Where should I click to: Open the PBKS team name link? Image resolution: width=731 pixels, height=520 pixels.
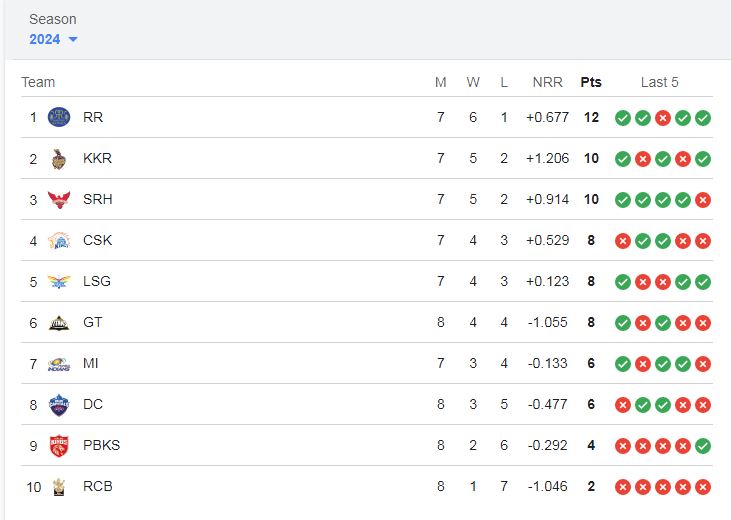101,445
